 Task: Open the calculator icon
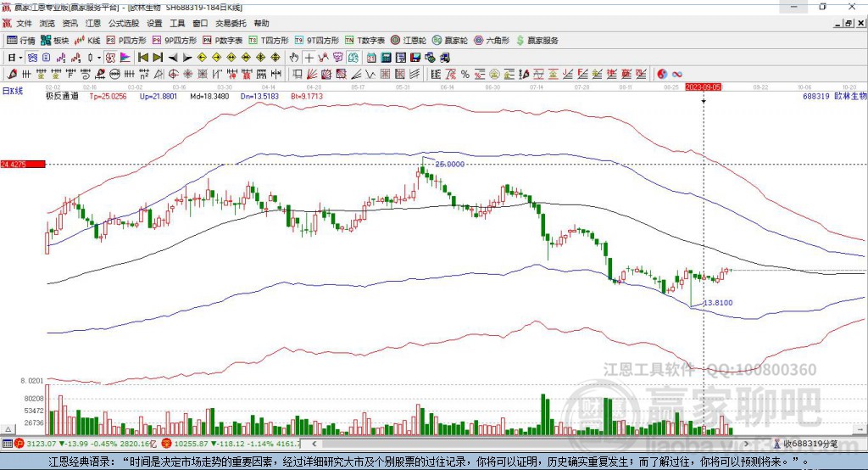click(x=386, y=58)
